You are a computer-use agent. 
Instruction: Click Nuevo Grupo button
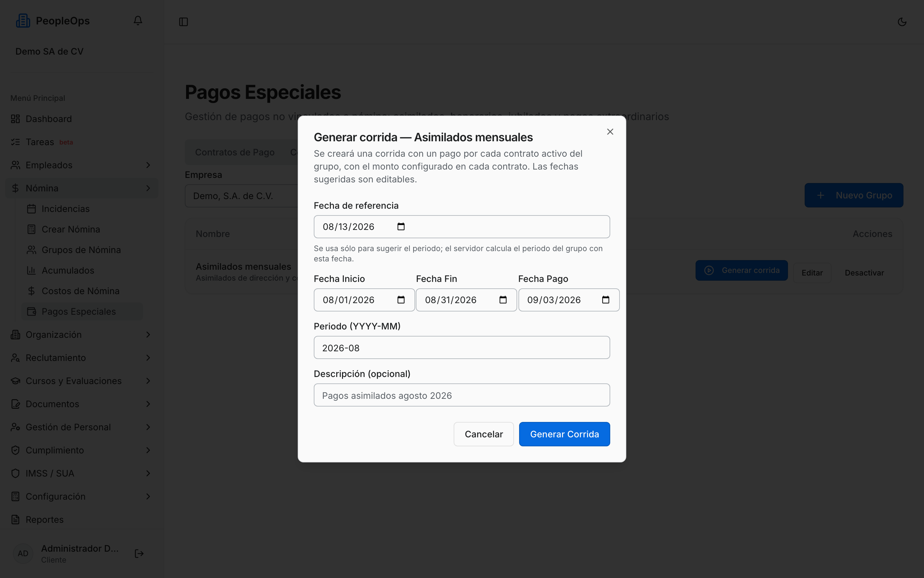[x=854, y=195]
